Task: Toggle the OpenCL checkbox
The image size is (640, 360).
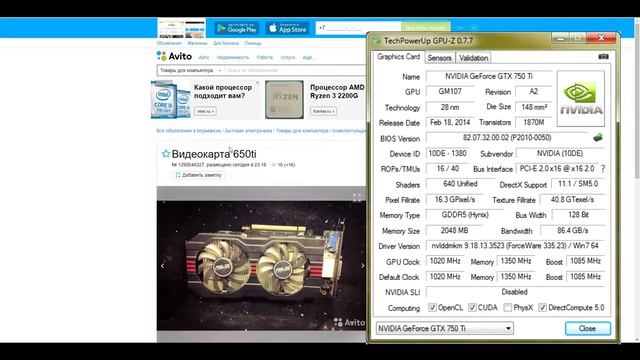Action: click(432, 307)
